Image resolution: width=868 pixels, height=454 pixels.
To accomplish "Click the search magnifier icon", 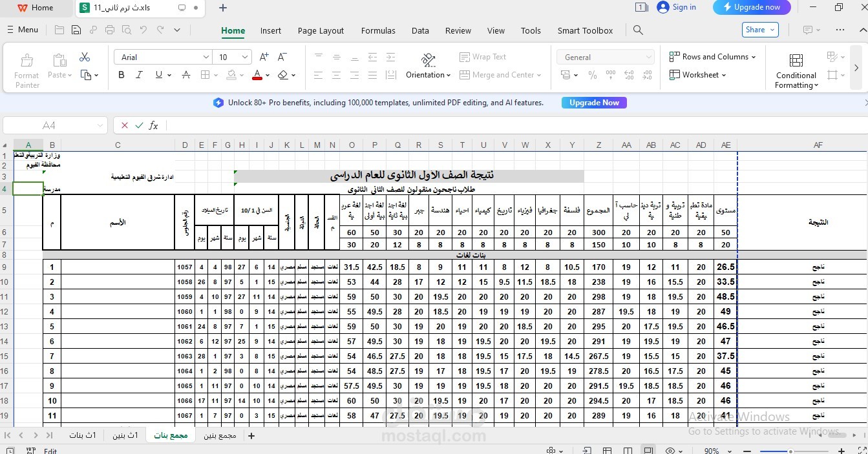I will [638, 30].
